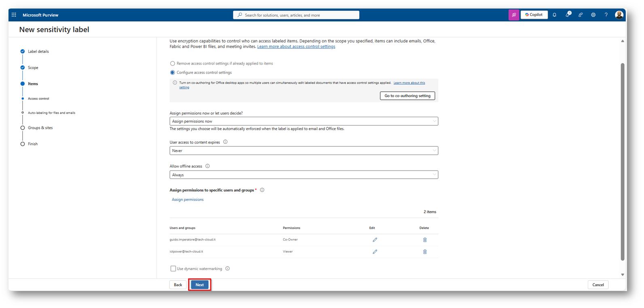
Task: Open the settings gear icon
Action: [x=593, y=15]
